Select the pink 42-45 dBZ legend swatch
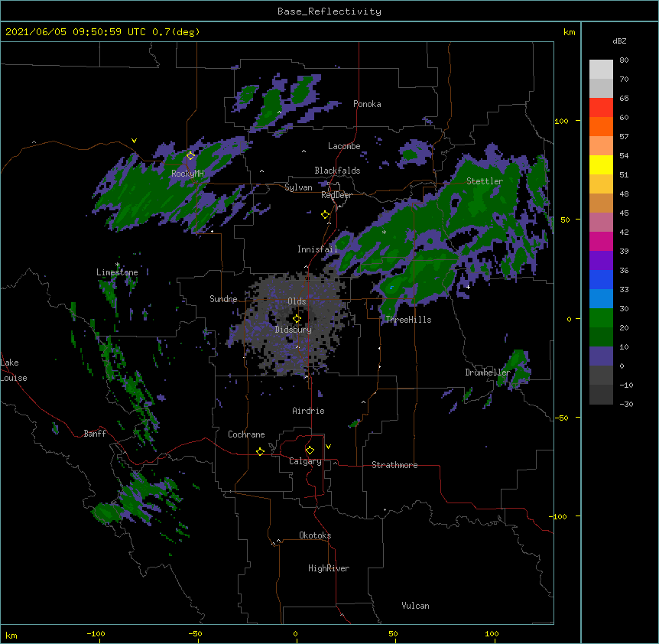This screenshot has height=644, width=659. coord(601,223)
